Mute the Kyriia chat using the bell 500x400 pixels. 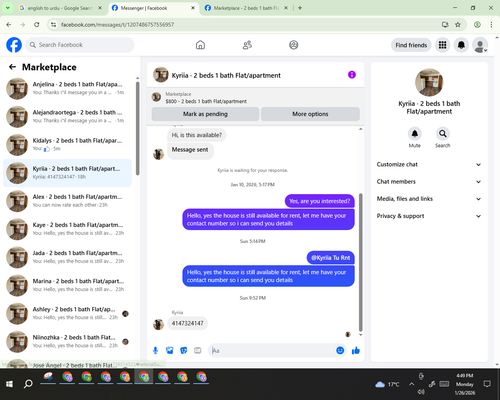coord(414,134)
